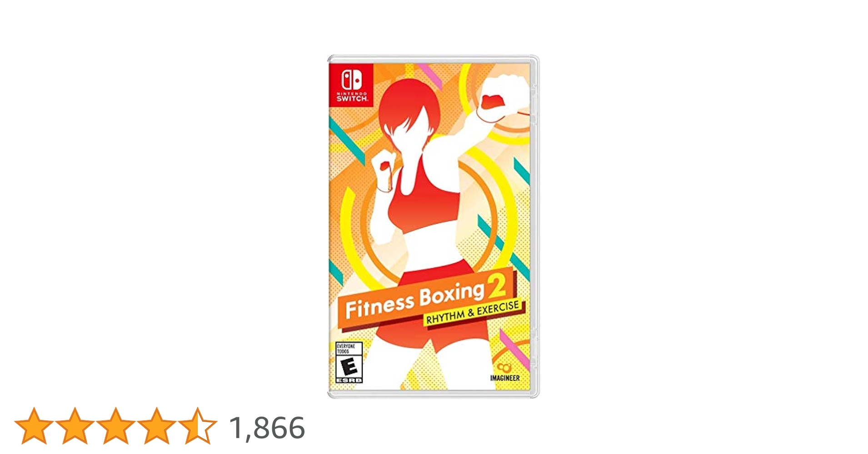The image size is (868, 454).
Task: Open the Fitness Boxing 2 product image
Action: point(434,227)
